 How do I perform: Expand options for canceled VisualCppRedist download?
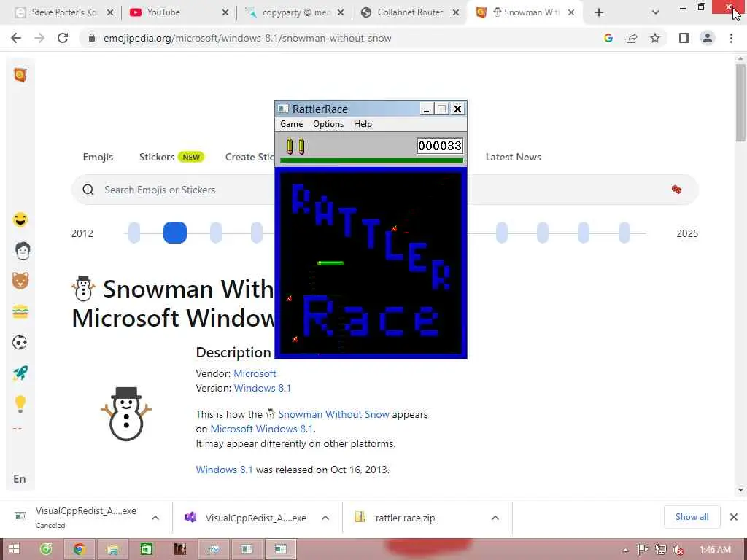pyautogui.click(x=155, y=518)
